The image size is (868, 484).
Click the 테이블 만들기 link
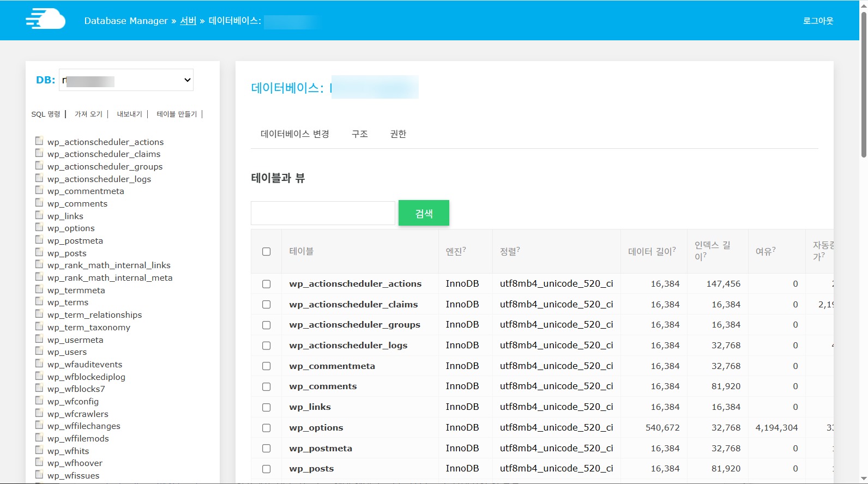click(177, 114)
